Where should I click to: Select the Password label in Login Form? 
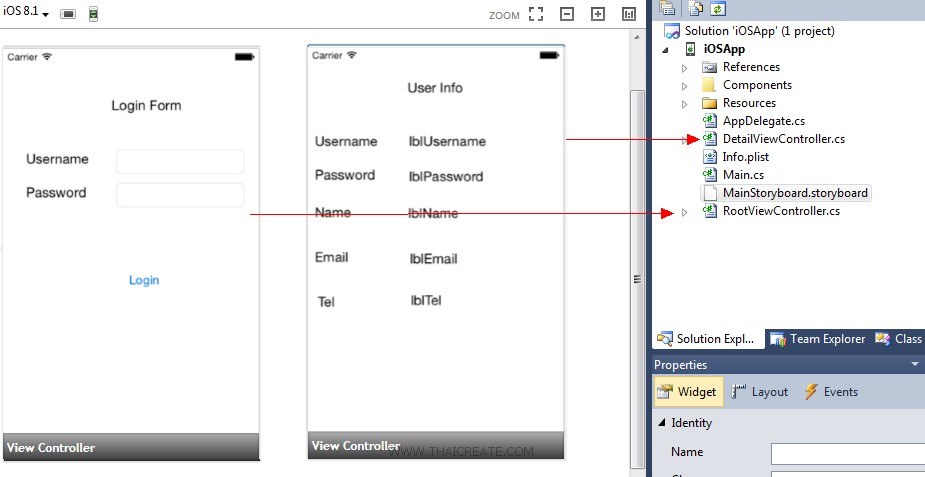[56, 193]
